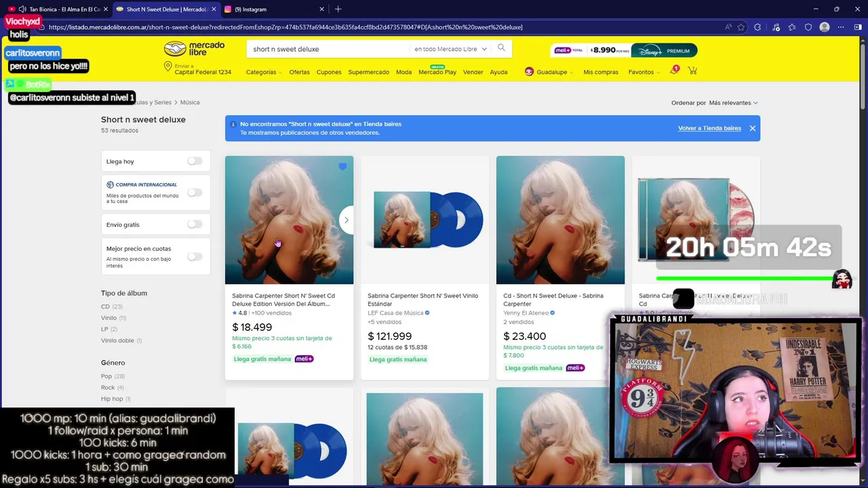Open the browser favorites list icon
The height and width of the screenshot is (488, 868).
791,27
